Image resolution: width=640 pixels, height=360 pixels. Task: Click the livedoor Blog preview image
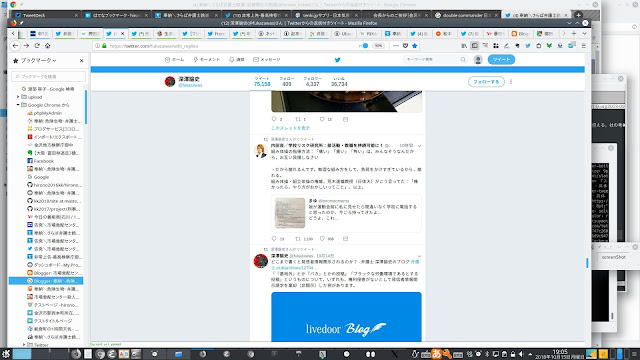(346, 317)
